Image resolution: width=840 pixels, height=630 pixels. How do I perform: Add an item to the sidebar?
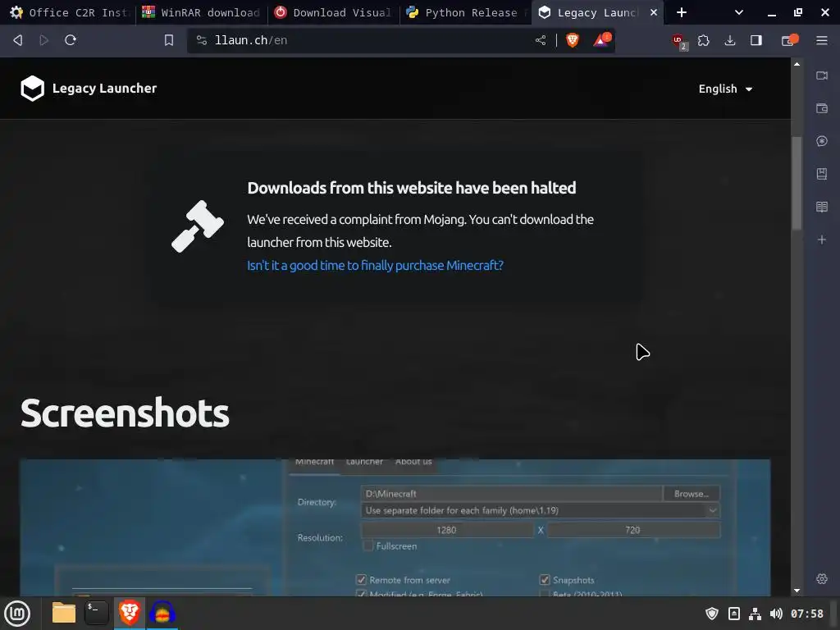[x=822, y=240]
